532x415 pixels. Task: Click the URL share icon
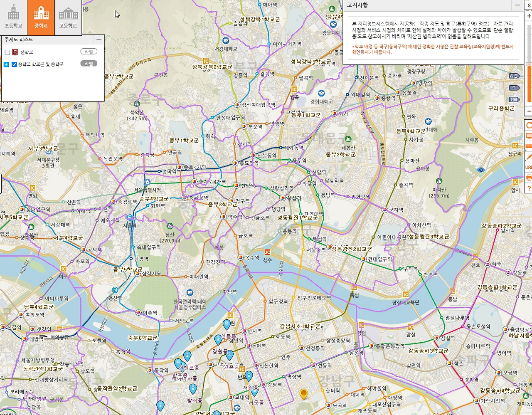pyautogui.click(x=529, y=167)
